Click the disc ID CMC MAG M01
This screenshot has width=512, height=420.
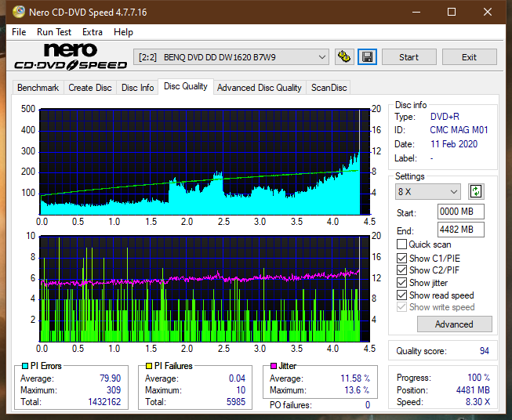tap(459, 130)
